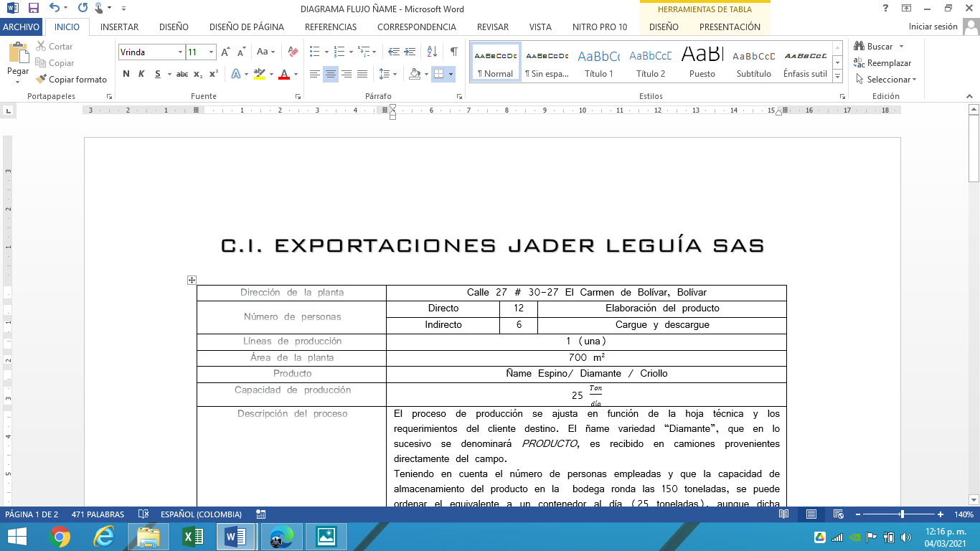Center-align the text
Viewport: 980px width, 551px height.
click(x=331, y=74)
